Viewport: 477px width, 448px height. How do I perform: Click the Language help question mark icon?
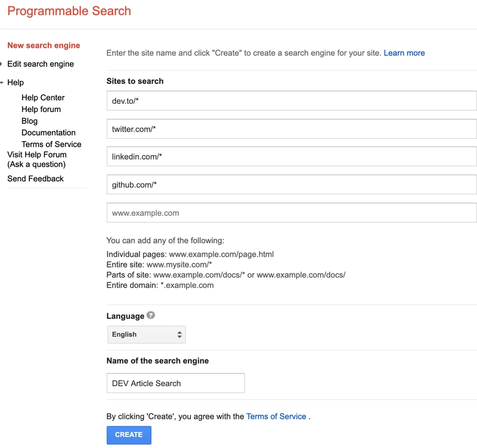click(151, 316)
